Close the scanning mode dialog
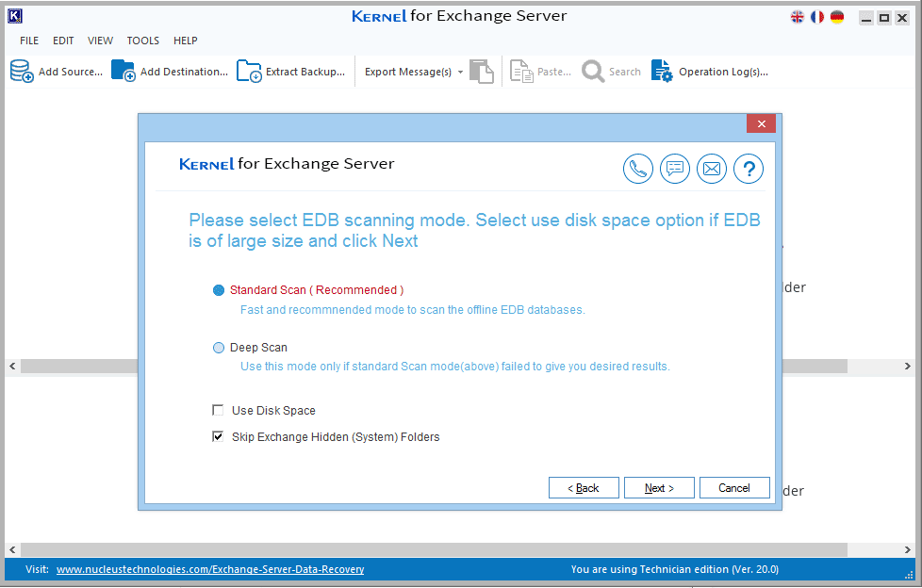Viewport: 922px width, 588px height. pos(761,123)
